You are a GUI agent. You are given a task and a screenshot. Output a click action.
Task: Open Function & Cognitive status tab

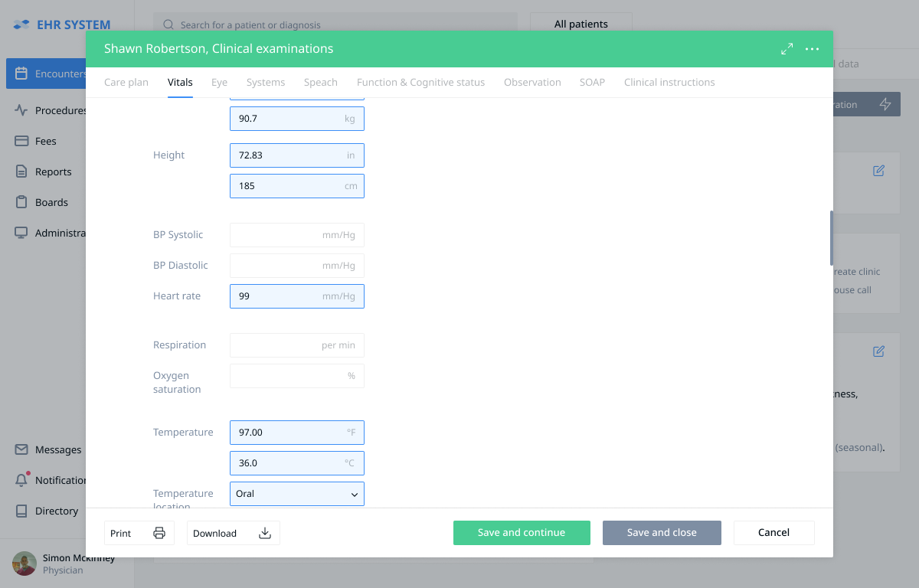(x=421, y=82)
